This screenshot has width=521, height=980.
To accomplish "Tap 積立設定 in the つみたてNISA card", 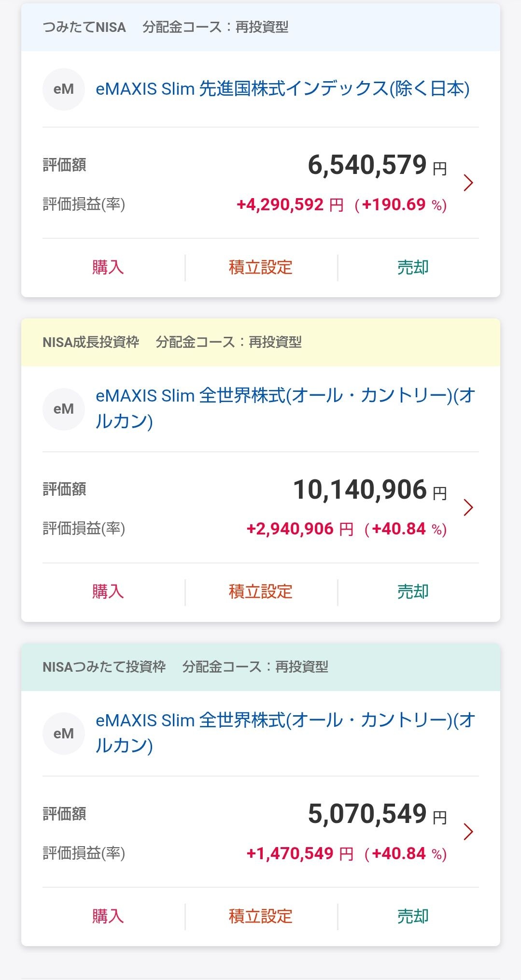I will (261, 267).
